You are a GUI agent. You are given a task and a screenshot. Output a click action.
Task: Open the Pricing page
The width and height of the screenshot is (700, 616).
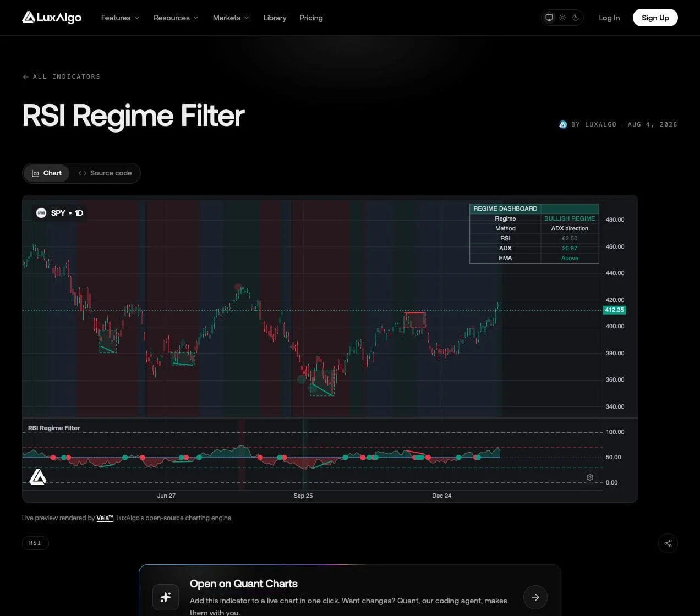pyautogui.click(x=311, y=18)
